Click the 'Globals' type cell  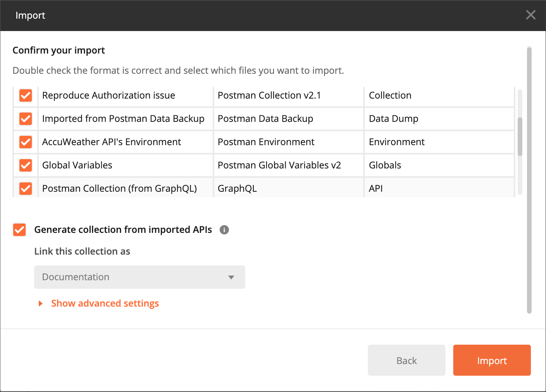pyautogui.click(x=439, y=165)
